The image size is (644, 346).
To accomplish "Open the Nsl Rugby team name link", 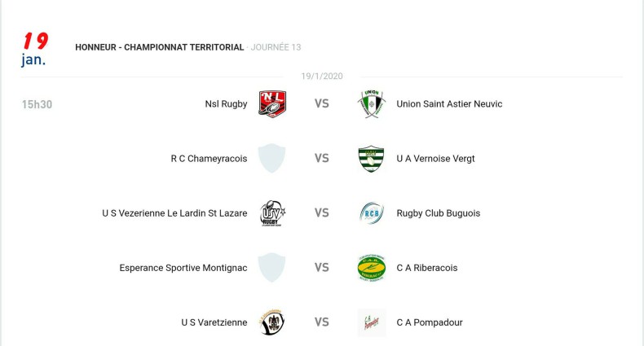I will 226,104.
